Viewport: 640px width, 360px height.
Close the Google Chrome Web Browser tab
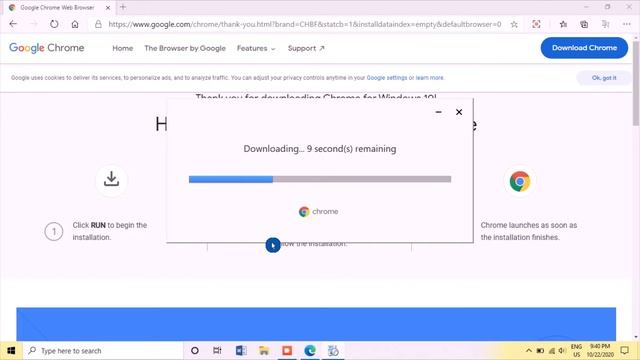pyautogui.click(x=108, y=8)
